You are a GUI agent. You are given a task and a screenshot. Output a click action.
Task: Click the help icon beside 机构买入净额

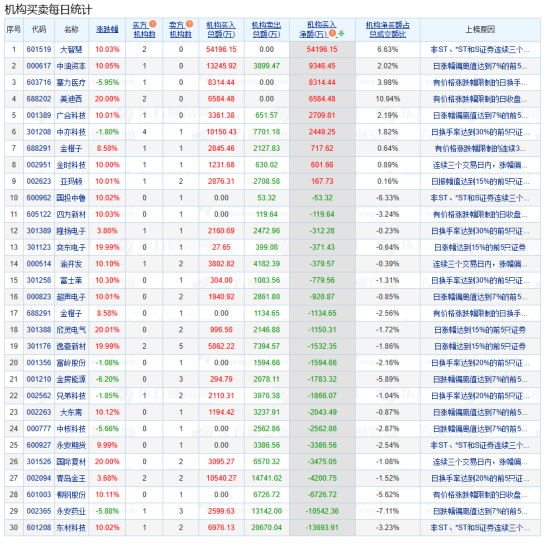333,33
